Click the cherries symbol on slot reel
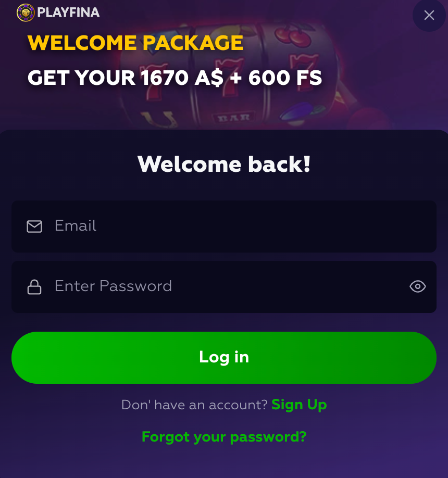Viewport: 448px width, 478px height. click(x=293, y=36)
